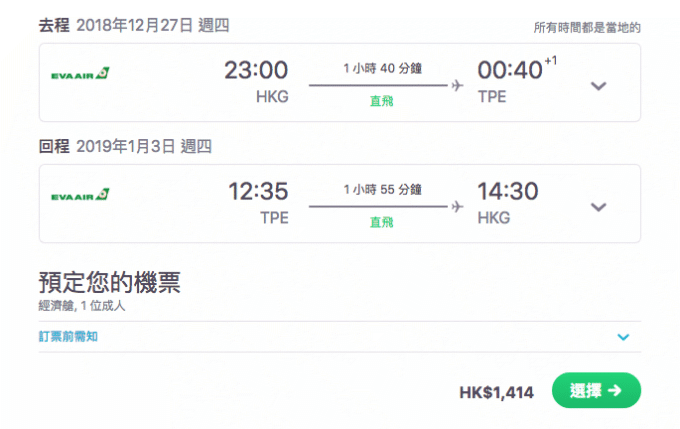
Task: Select the 23:00 HKG departure time
Action: coord(256,70)
